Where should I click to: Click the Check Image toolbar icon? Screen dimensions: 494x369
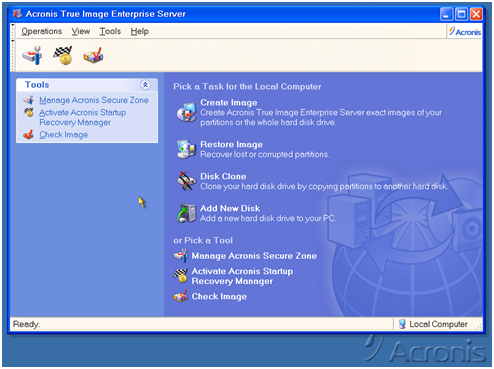pyautogui.click(x=93, y=55)
